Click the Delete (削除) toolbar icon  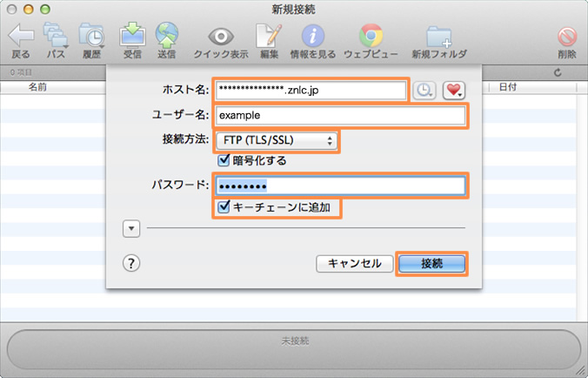566,37
